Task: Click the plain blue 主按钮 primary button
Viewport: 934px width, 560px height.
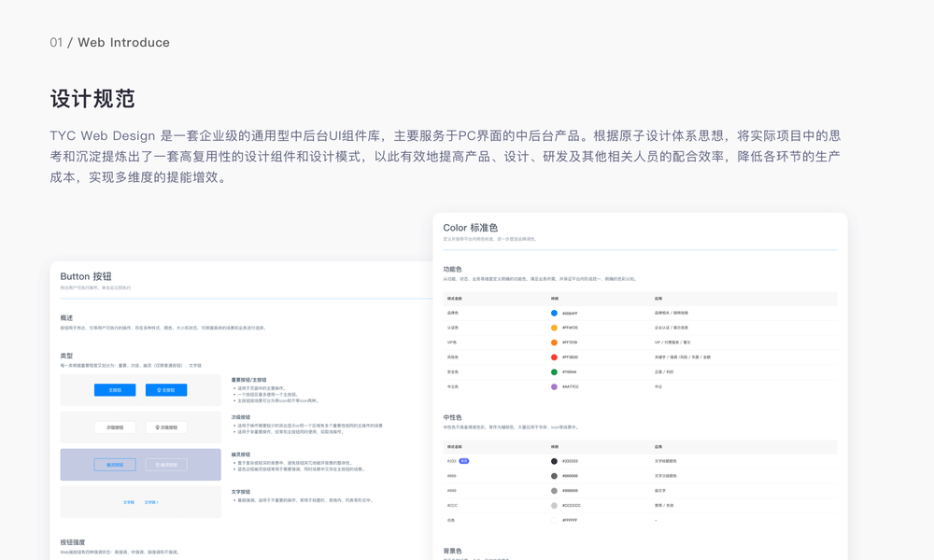Action: tap(115, 390)
